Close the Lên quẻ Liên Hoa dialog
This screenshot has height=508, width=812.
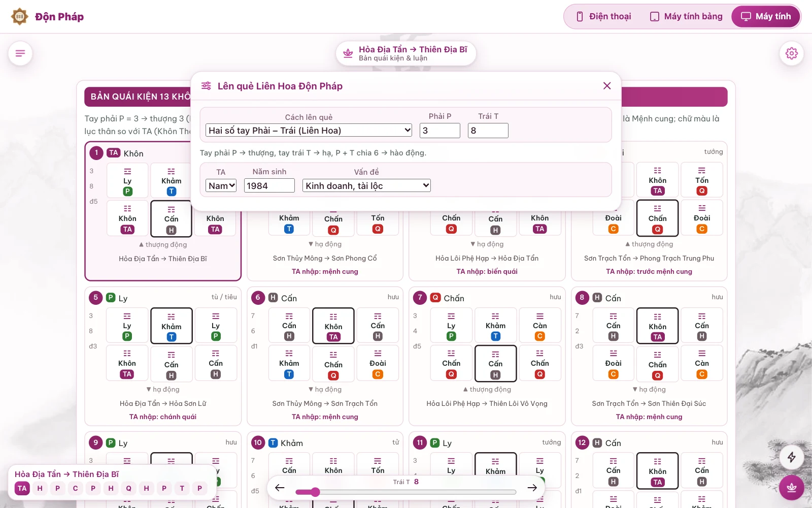(607, 86)
